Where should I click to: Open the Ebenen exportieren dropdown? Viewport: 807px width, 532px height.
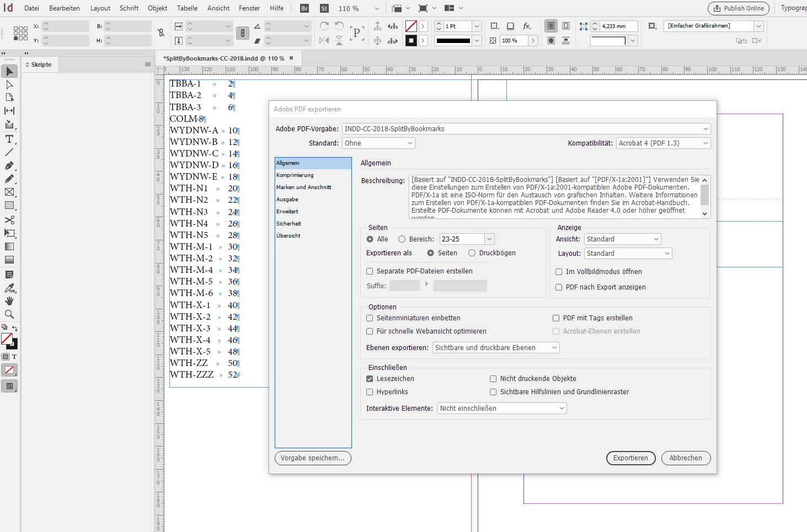(496, 348)
